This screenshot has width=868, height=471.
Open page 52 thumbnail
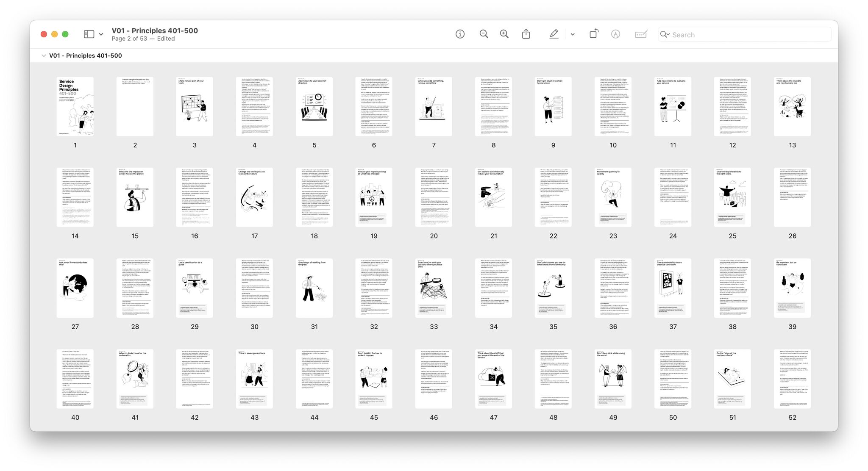[x=792, y=379]
